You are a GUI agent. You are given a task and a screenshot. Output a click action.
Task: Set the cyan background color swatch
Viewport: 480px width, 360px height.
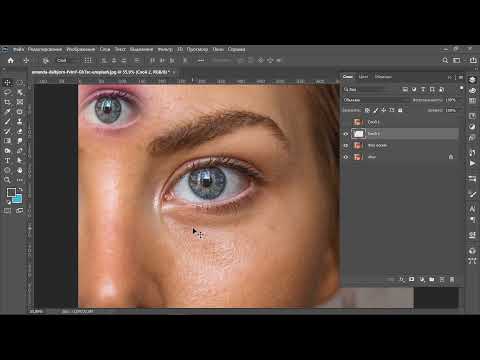click(x=17, y=199)
